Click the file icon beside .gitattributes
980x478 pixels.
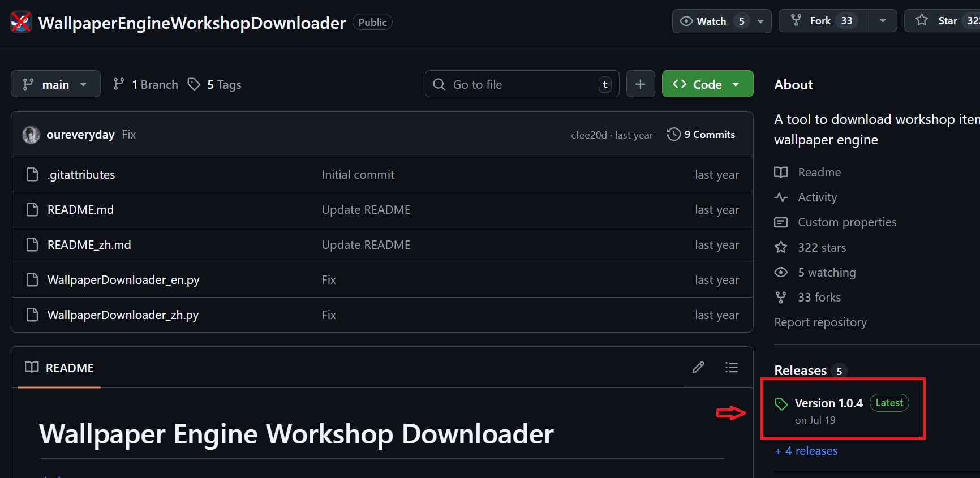(32, 175)
